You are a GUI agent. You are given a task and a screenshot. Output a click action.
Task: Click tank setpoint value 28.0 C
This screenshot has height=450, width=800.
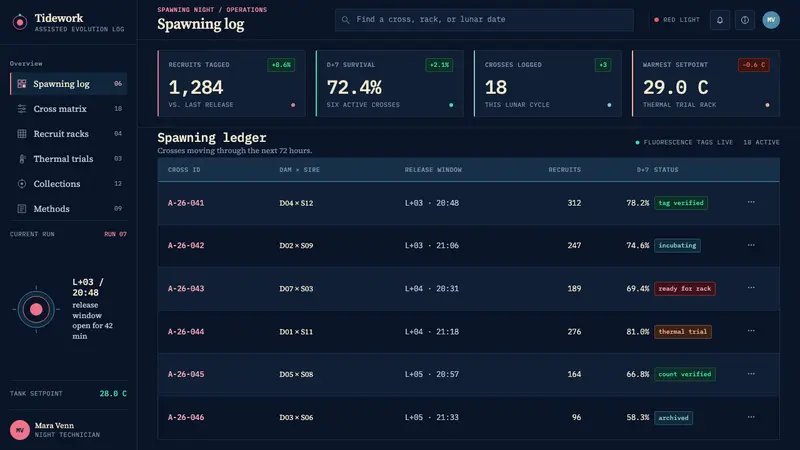pos(113,394)
